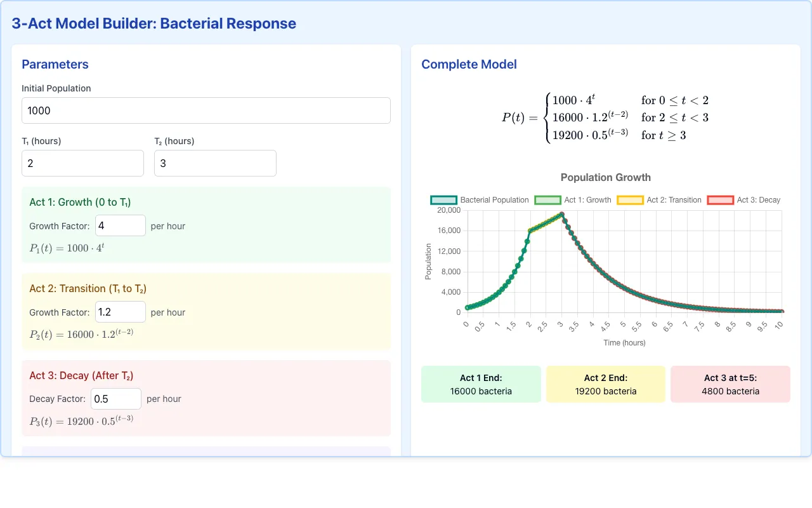Screen dimensions: 812x508
Task: Click the 'Initial Population' label
Action: pyautogui.click(x=56, y=88)
